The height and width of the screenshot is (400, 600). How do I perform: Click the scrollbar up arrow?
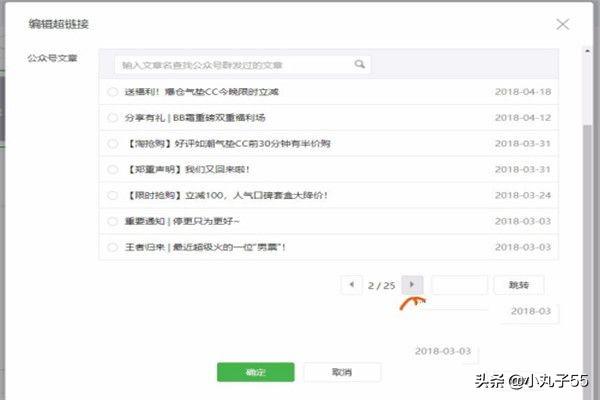pyautogui.click(x=587, y=51)
